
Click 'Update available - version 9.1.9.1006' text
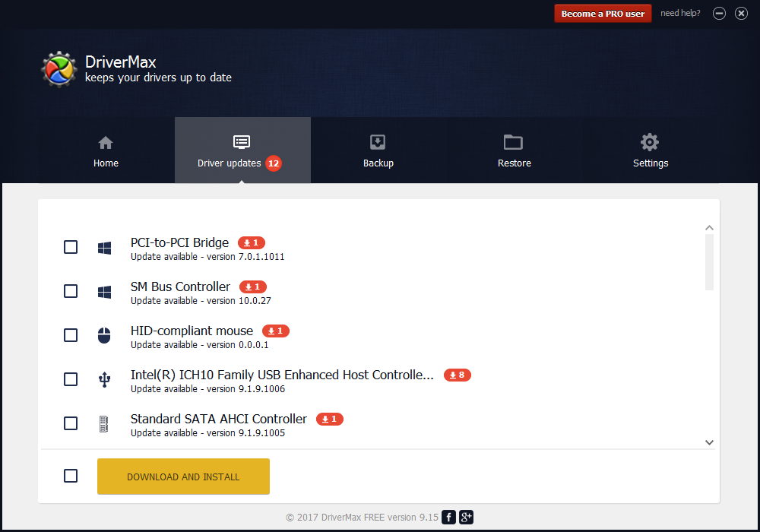[x=208, y=389]
